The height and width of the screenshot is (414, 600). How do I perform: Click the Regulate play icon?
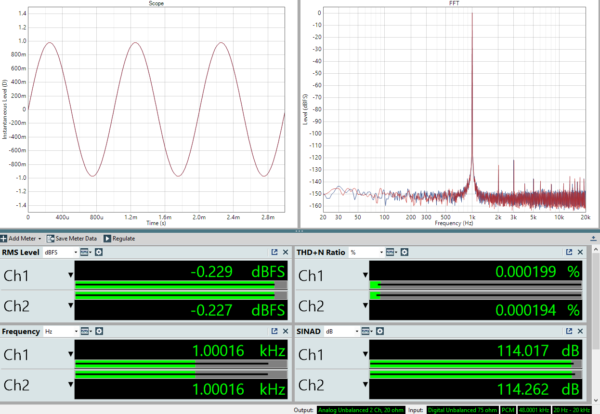pos(106,238)
